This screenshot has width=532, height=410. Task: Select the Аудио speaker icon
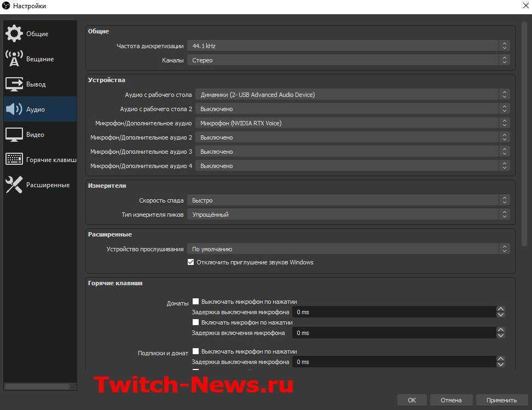click(x=14, y=109)
